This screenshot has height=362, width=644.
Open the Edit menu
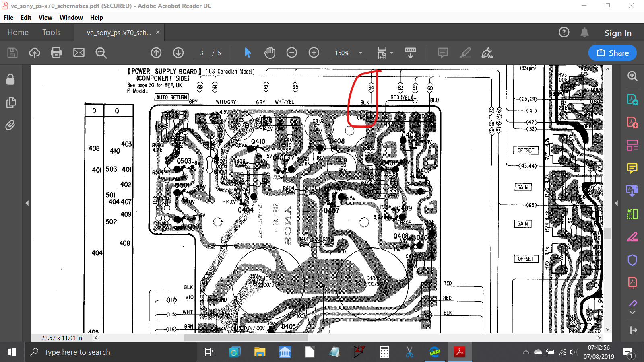point(26,18)
